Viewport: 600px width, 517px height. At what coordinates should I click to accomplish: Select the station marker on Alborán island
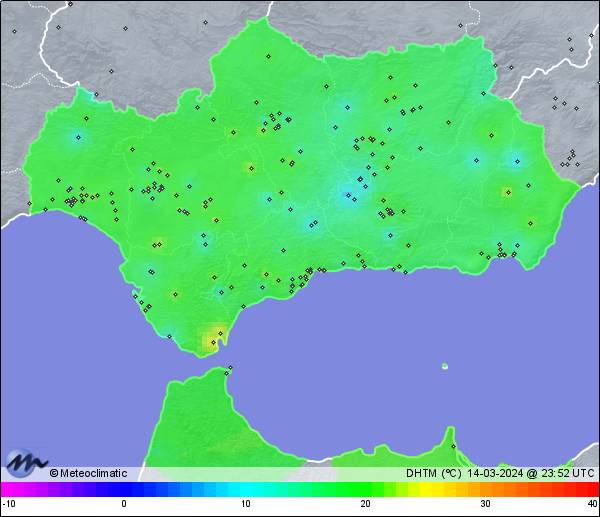[445, 366]
